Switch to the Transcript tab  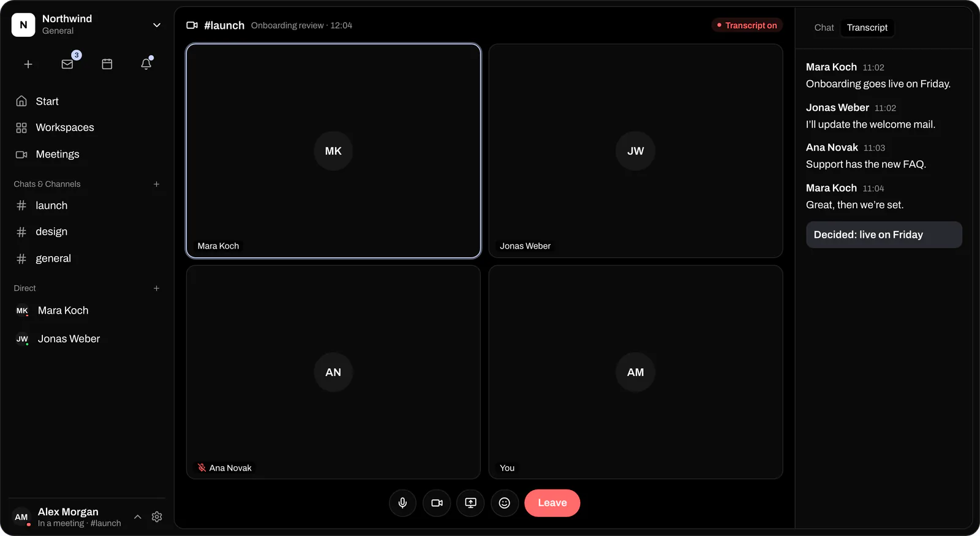click(867, 28)
